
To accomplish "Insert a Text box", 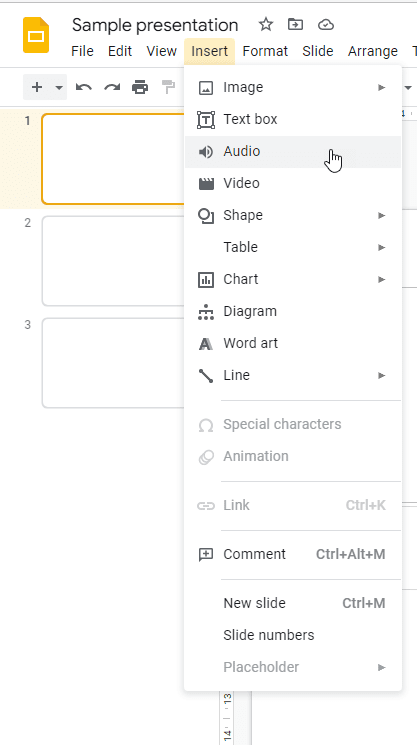I will pos(293,119).
